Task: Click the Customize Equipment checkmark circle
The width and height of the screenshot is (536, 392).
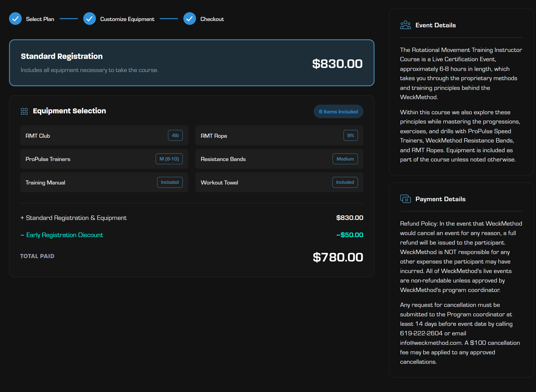Action: coord(89,19)
